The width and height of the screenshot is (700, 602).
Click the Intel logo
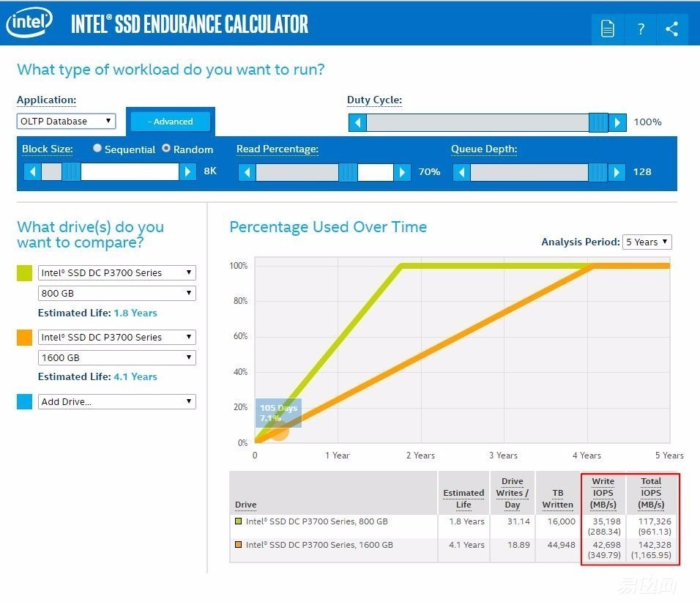point(29,22)
